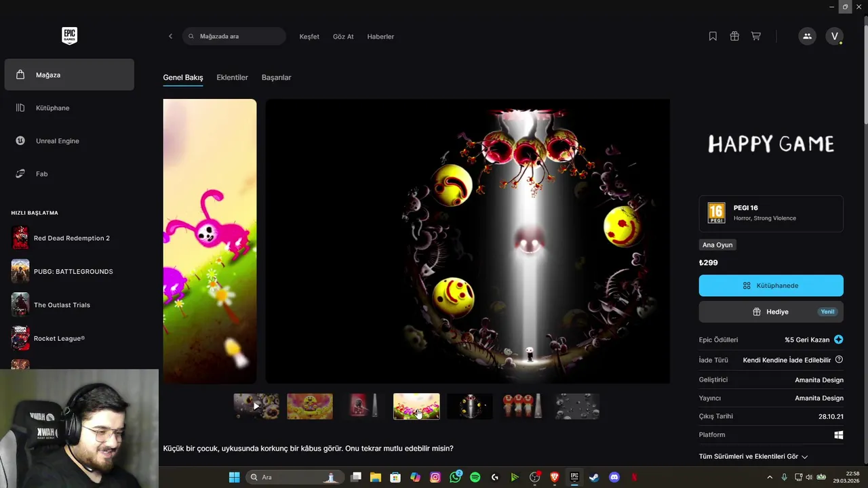Click the ₺299 price text

pos(709,263)
